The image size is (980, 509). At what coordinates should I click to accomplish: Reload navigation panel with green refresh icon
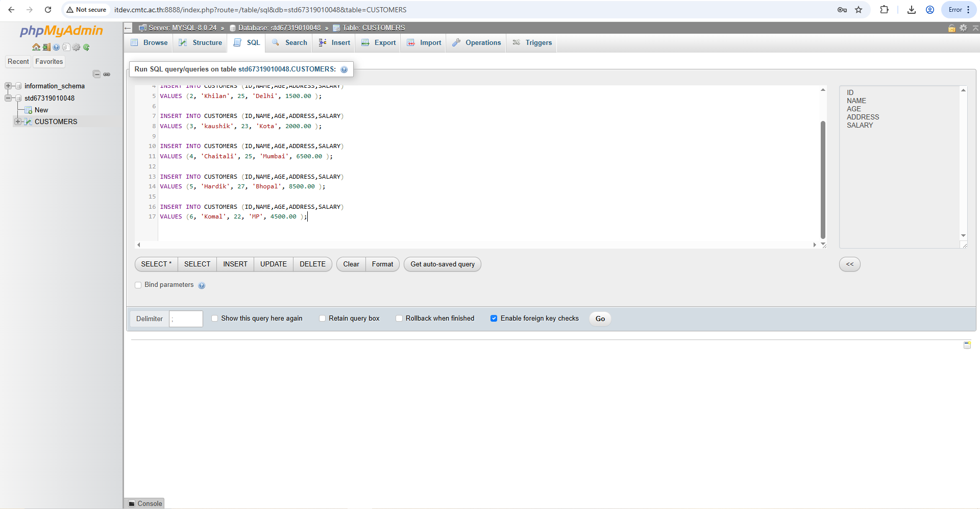click(87, 47)
